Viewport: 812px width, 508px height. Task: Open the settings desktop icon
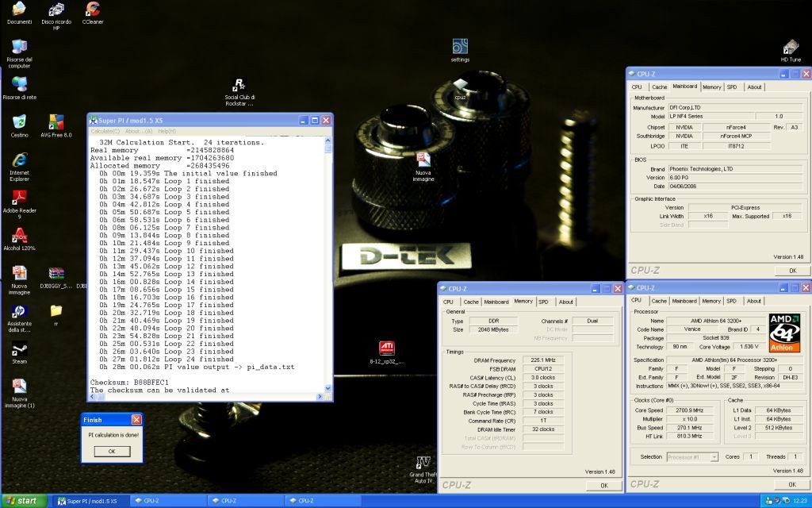point(460,50)
